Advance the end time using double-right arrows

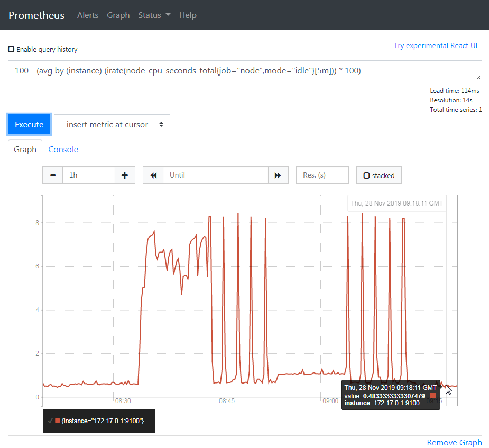pos(278,175)
